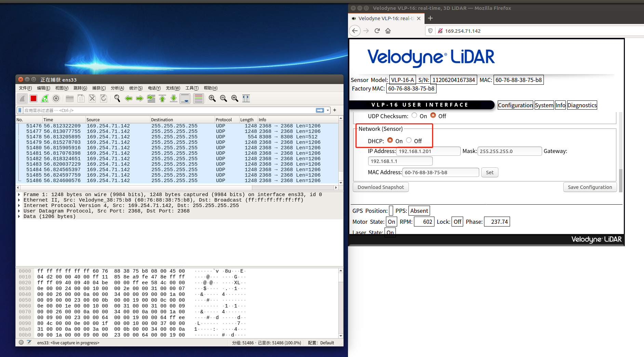This screenshot has width=644, height=357.
Task: Reload this capture file icon
Action: point(104,98)
